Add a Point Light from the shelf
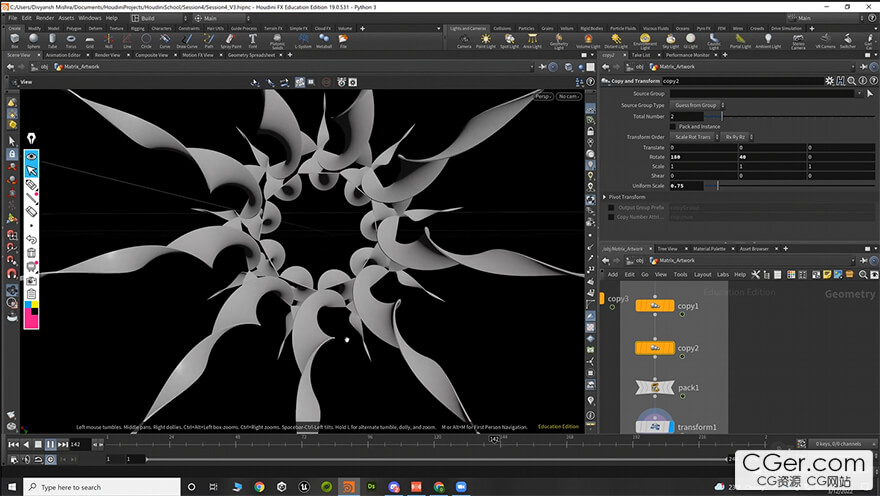880x496 pixels. 485,41
